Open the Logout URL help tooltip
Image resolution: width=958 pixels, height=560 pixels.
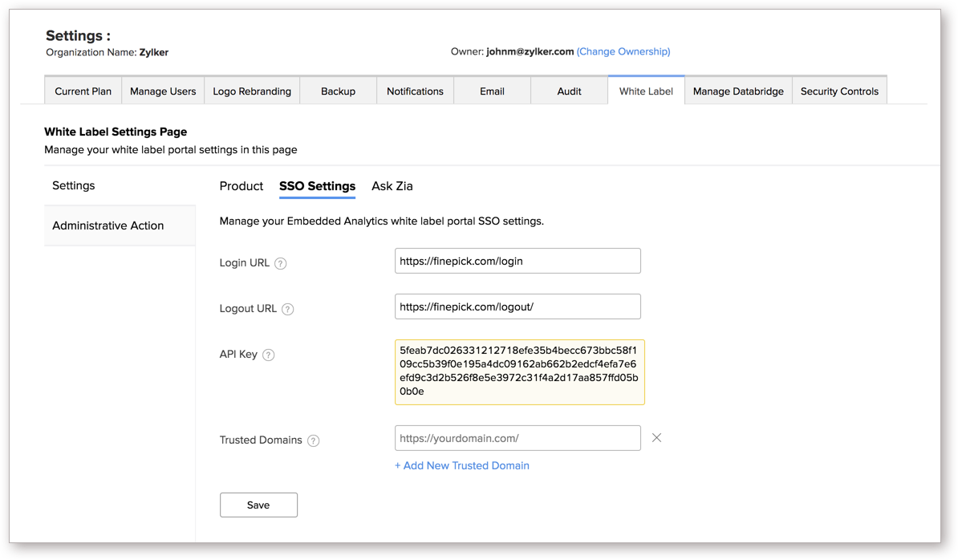[x=288, y=308]
